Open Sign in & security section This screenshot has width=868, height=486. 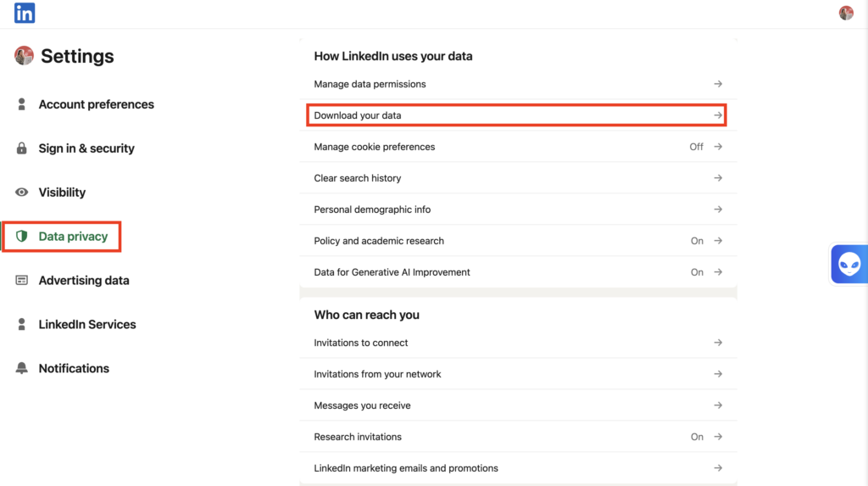(86, 148)
